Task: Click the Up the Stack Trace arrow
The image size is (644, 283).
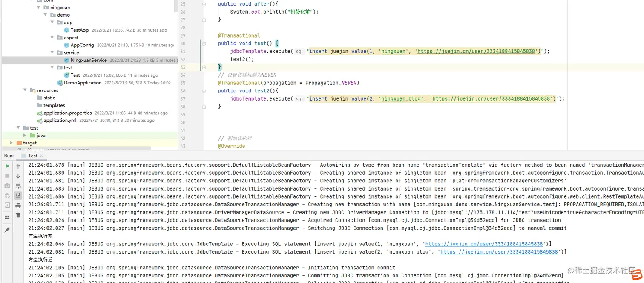Action: (x=18, y=166)
